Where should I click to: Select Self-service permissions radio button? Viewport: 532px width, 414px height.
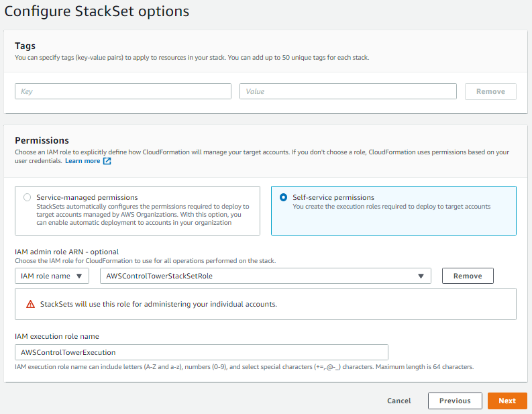pos(284,197)
